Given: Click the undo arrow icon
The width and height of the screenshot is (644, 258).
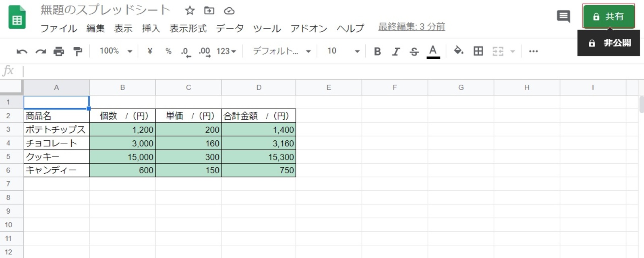Looking at the screenshot, I should coord(22,52).
